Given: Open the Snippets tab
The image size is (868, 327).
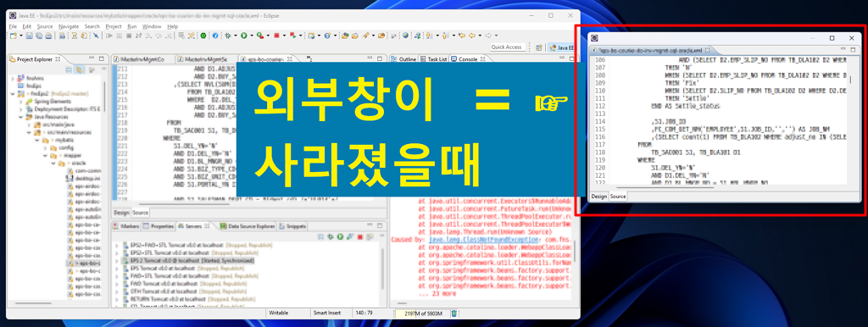Looking at the screenshot, I should pos(292,226).
